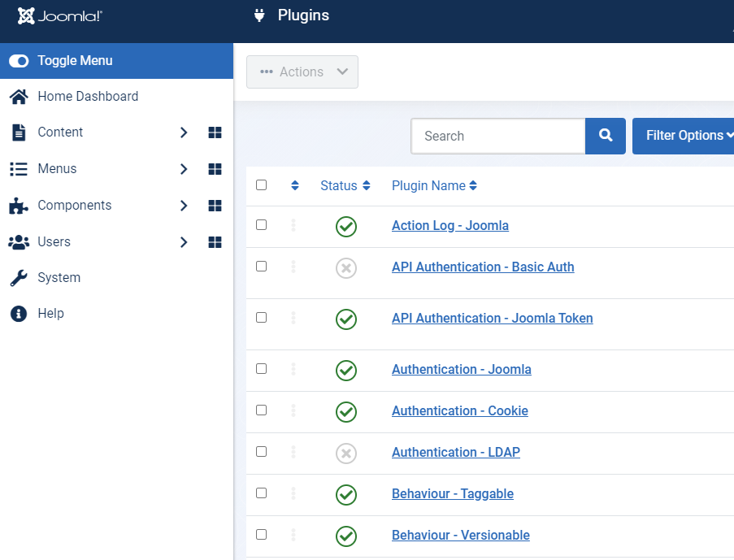This screenshot has height=560, width=734.
Task: Open the Authentication - LDAP plugin
Action: pos(455,452)
